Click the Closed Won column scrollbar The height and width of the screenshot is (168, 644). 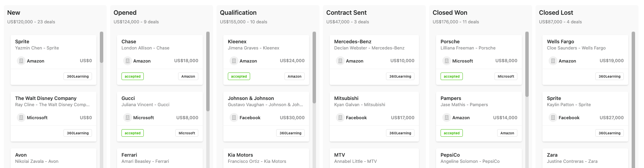527,64
